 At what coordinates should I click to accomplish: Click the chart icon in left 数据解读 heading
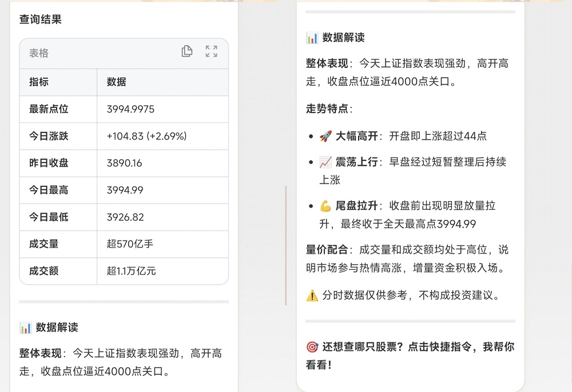(24, 327)
